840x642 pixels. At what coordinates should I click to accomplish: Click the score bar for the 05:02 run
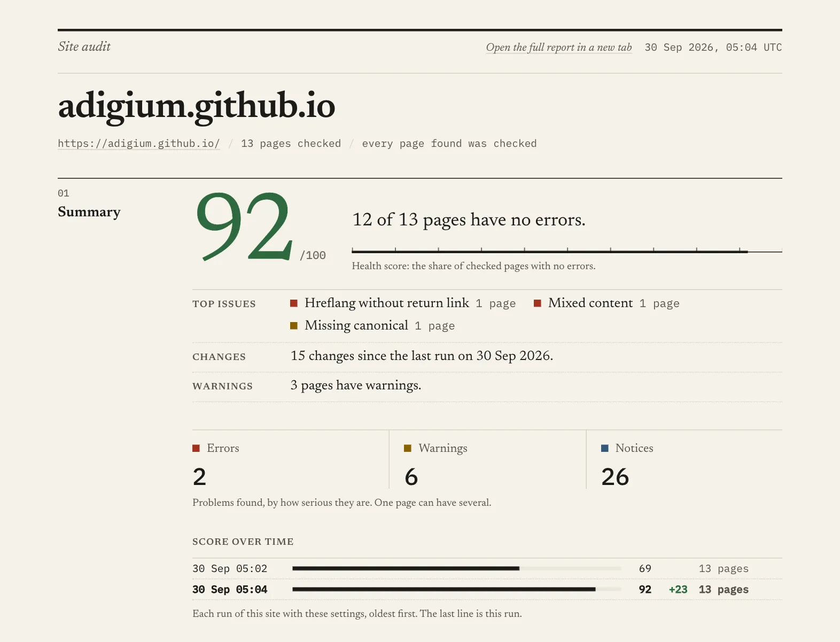[x=457, y=569]
